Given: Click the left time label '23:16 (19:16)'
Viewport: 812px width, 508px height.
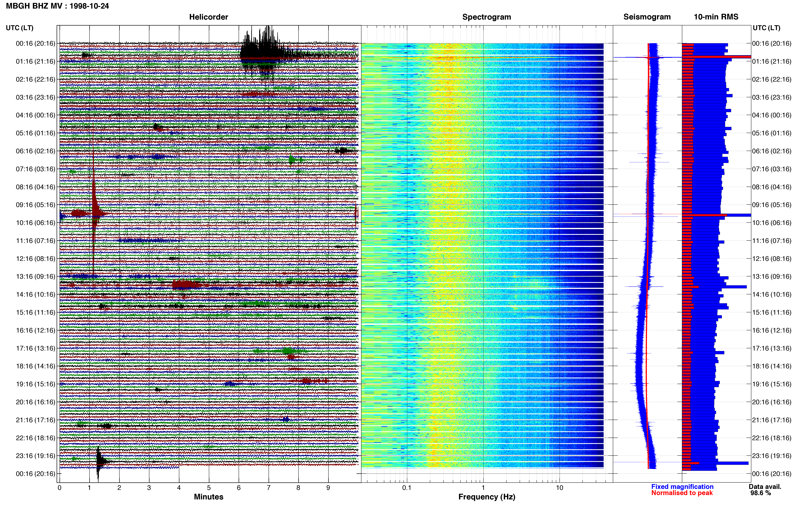Looking at the screenshot, I should [x=36, y=456].
